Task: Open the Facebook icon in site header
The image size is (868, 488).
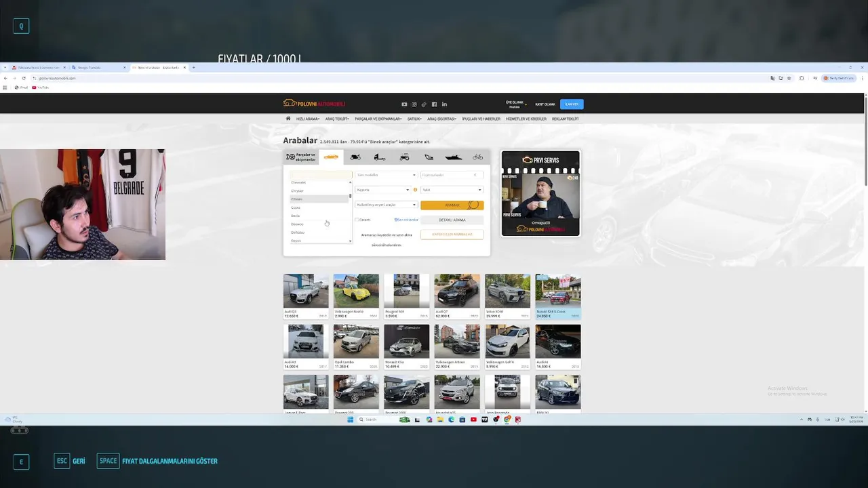Action: click(434, 104)
